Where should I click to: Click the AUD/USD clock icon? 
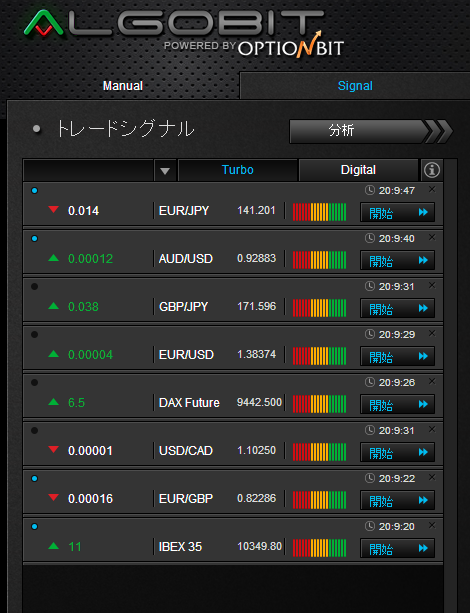pyautogui.click(x=370, y=238)
